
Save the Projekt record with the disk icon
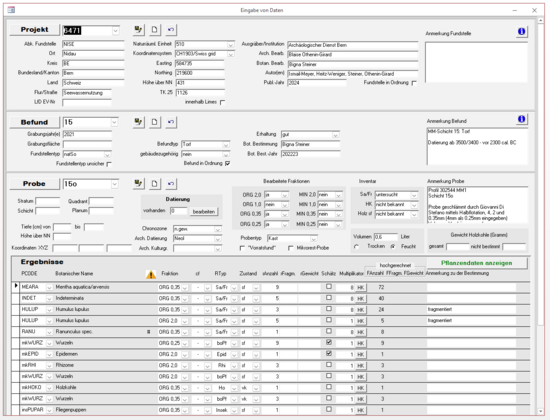139,30
